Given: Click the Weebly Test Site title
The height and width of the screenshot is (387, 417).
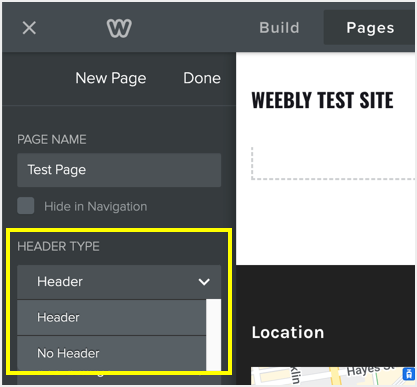Looking at the screenshot, I should [322, 100].
